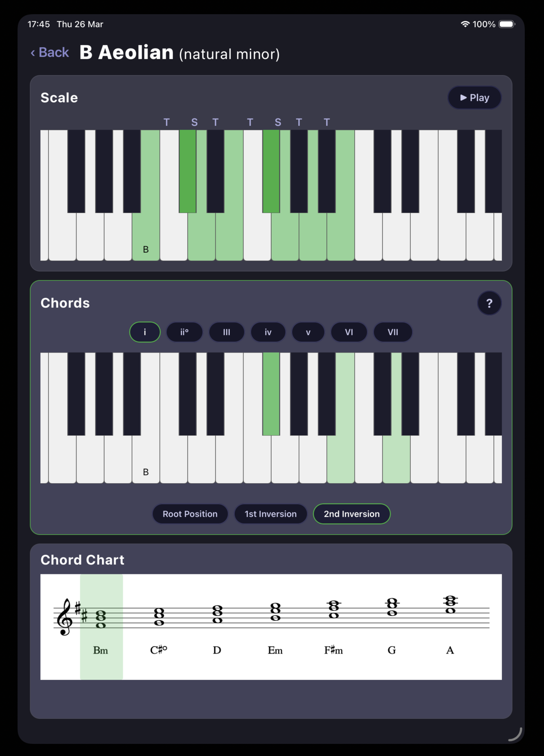This screenshot has height=756, width=544.
Task: Select the 2nd Inversion voicing
Action: (352, 514)
